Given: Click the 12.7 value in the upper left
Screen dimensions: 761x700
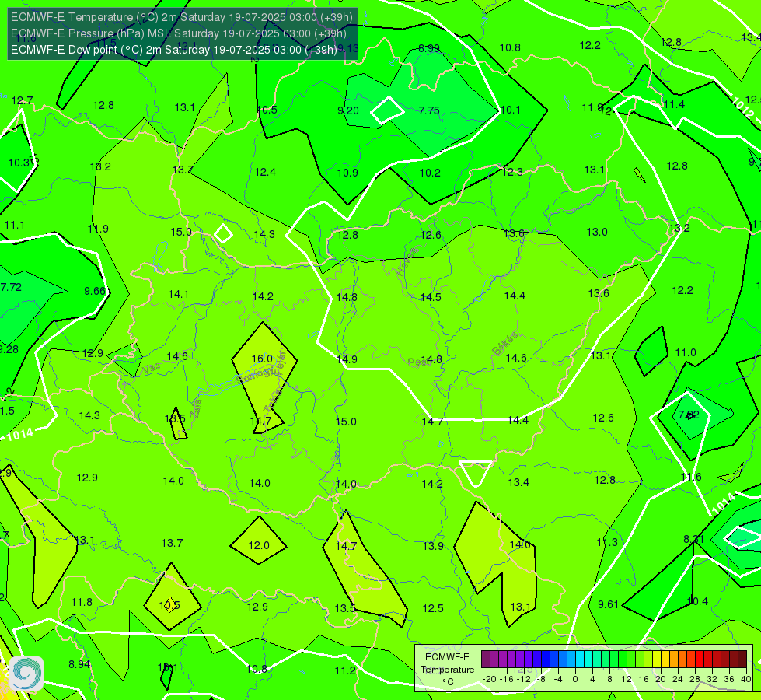Looking at the screenshot, I should 22,100.
